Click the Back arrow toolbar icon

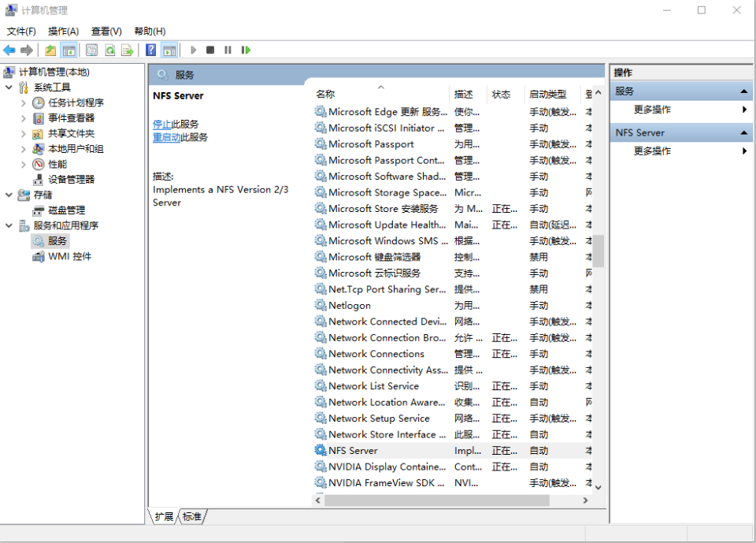pos(9,50)
